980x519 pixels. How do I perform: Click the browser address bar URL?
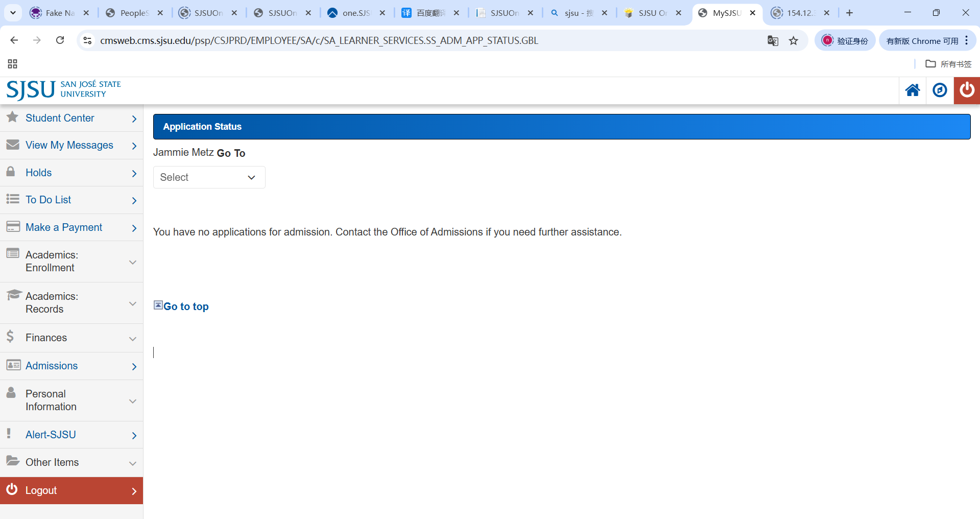point(319,41)
